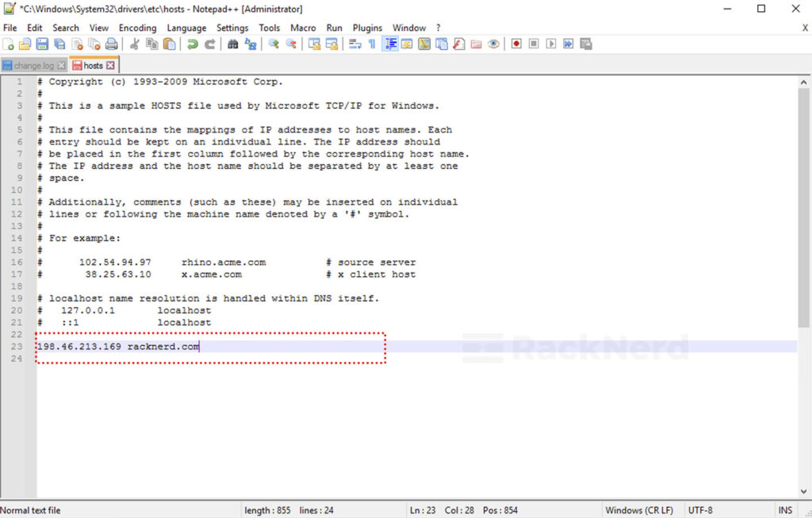Image resolution: width=812 pixels, height=518 pixels.
Task: Toggle word wrap on the toolbar
Action: (356, 44)
